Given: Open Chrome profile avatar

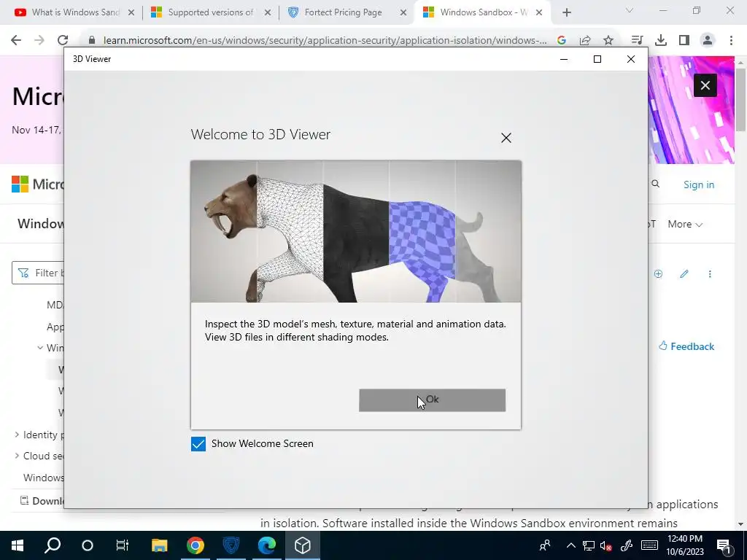Looking at the screenshot, I should (708, 41).
